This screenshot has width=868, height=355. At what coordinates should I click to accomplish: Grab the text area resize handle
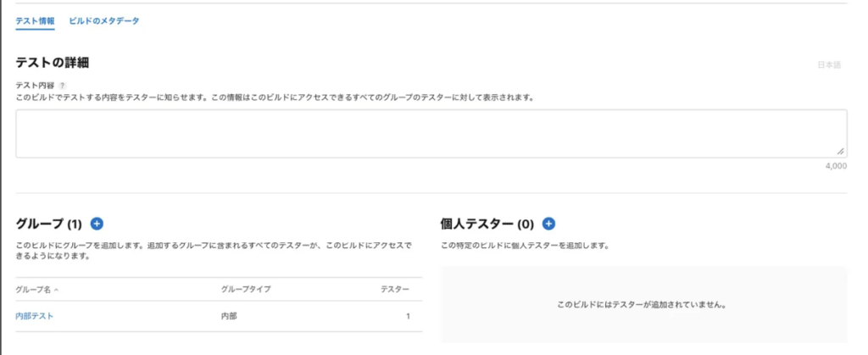coord(840,151)
